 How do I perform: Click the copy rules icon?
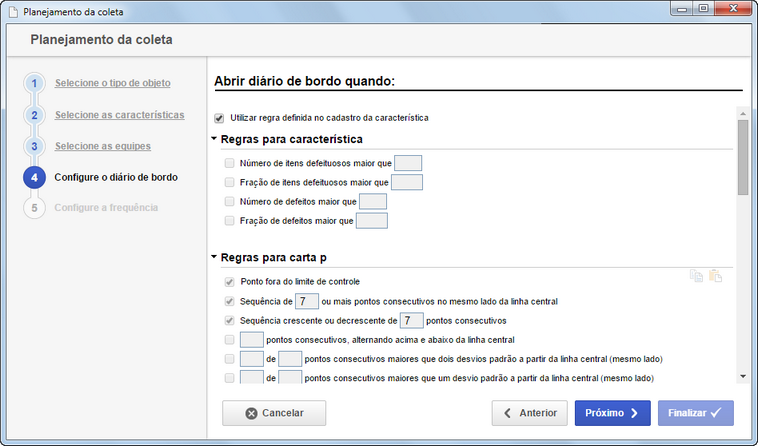coord(696,276)
